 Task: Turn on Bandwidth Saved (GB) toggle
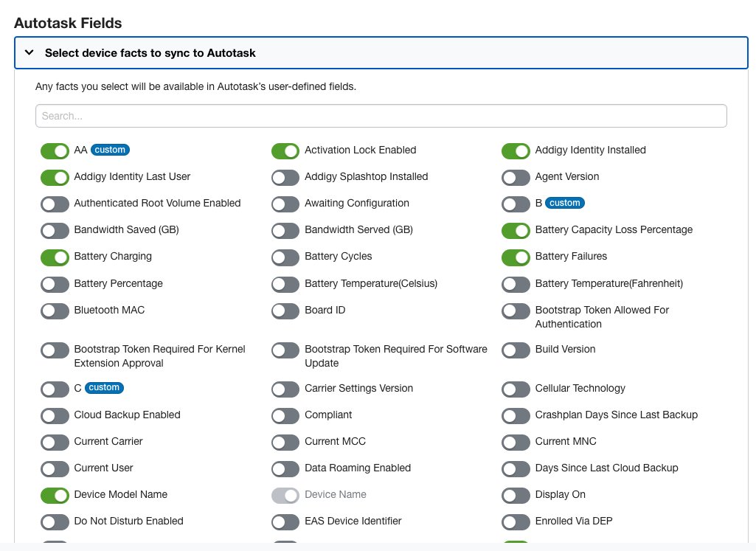click(x=55, y=230)
